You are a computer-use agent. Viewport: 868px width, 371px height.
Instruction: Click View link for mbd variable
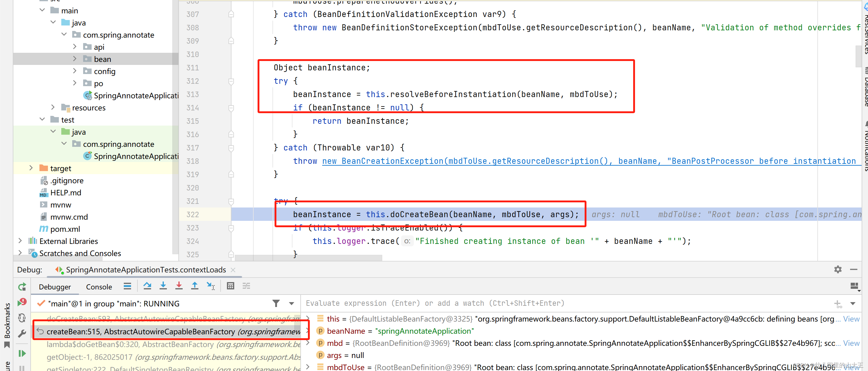pos(851,343)
